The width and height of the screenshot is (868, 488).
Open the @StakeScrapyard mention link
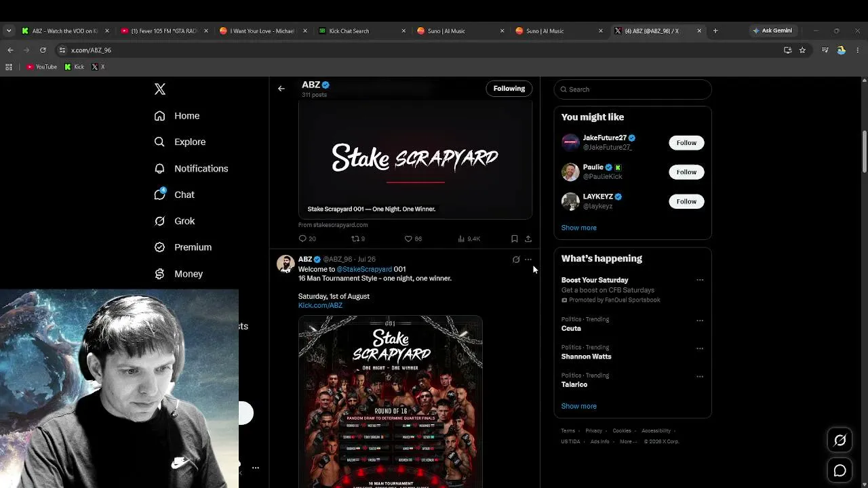(364, 269)
